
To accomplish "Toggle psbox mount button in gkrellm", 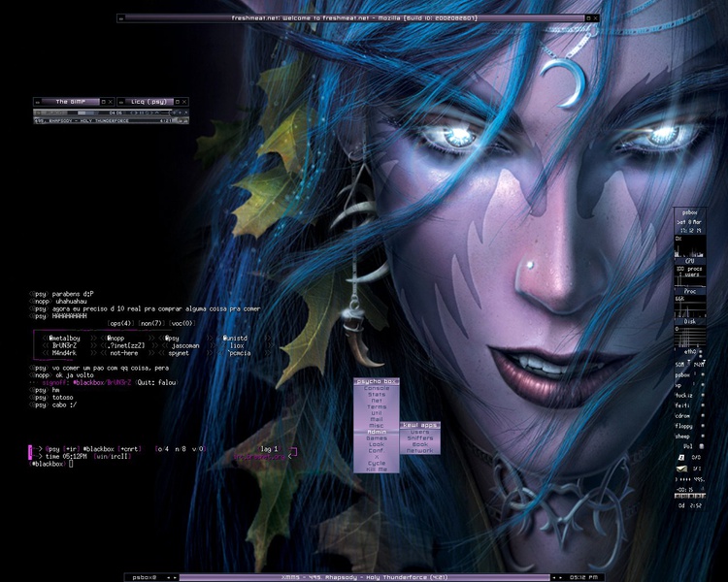I will [x=703, y=374].
